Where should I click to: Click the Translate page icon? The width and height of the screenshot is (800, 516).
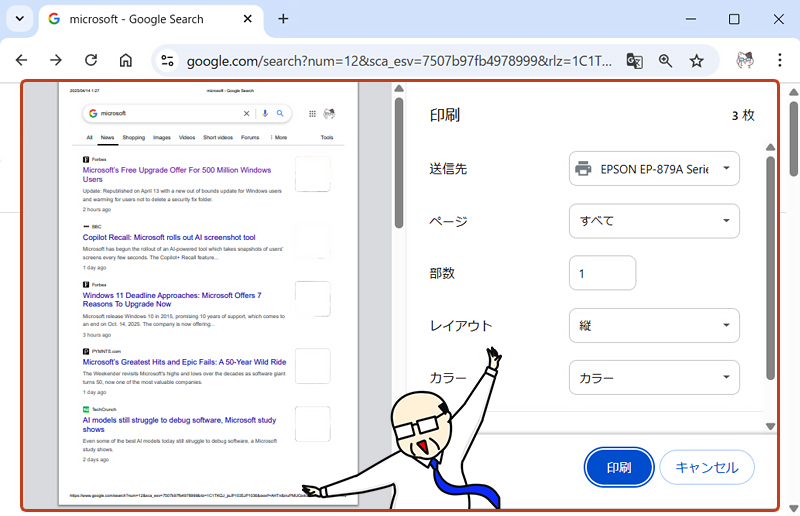coord(634,61)
